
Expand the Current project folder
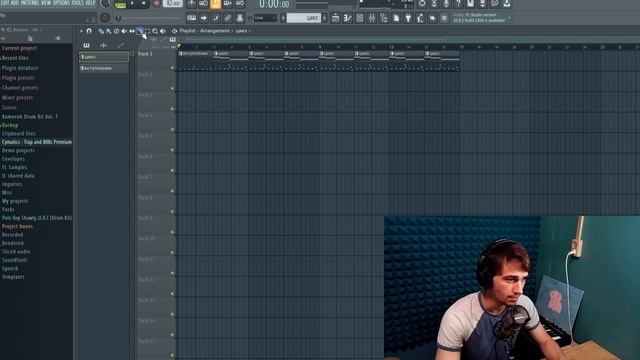coord(19,48)
